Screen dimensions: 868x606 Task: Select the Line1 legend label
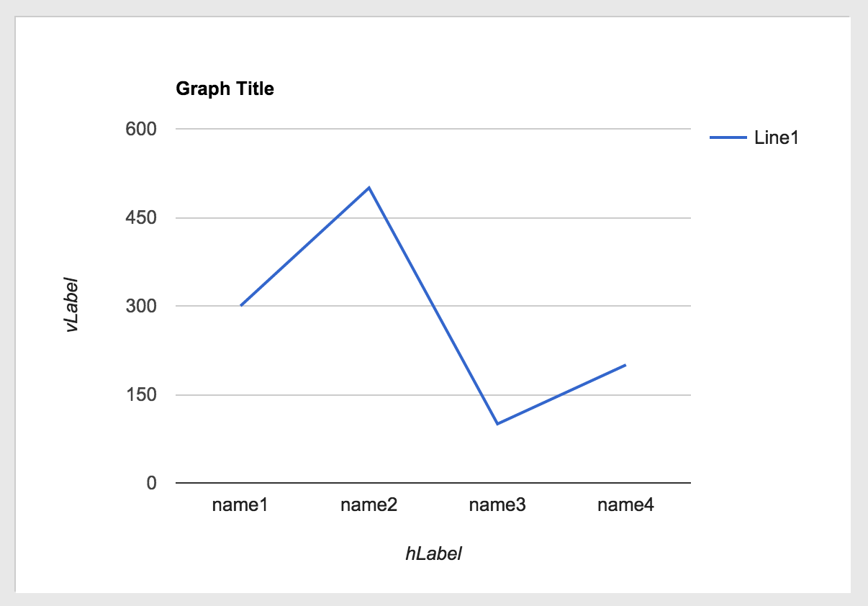777,138
